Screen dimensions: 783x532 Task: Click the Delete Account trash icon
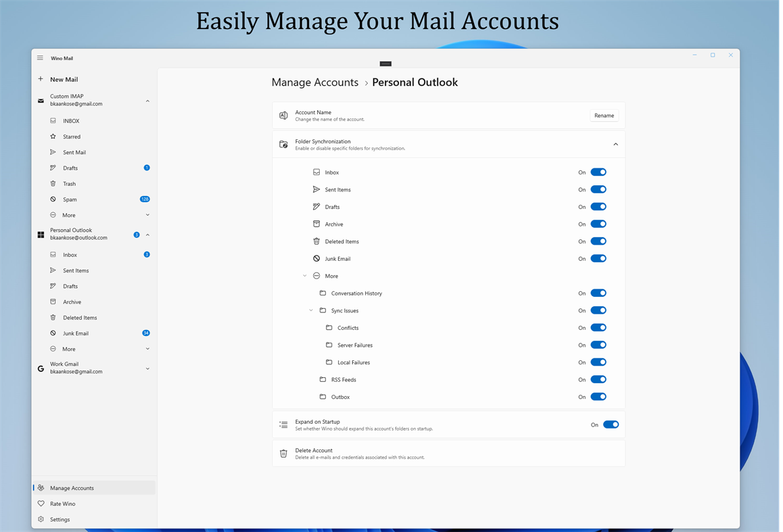(283, 453)
